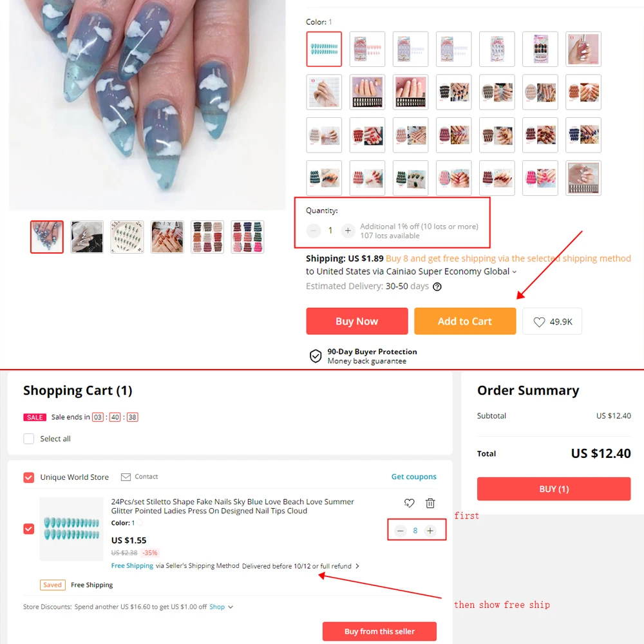Open Estimated Delivery help question mark

click(x=437, y=287)
